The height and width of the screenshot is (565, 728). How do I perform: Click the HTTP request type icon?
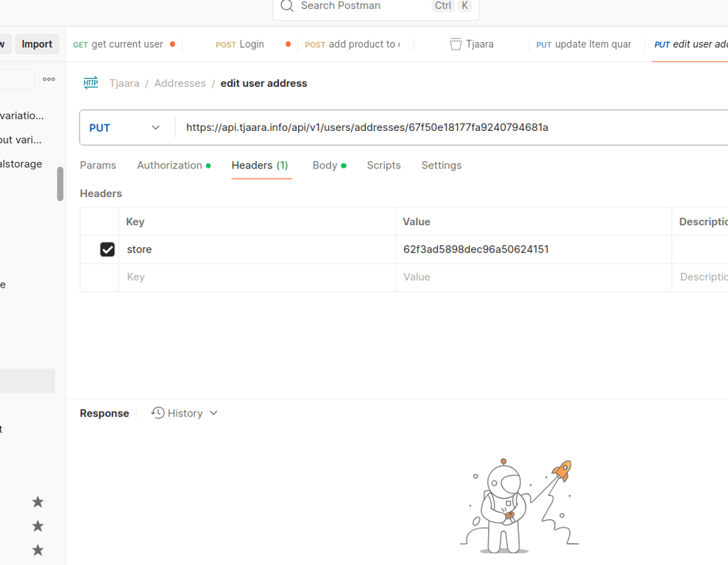click(91, 83)
